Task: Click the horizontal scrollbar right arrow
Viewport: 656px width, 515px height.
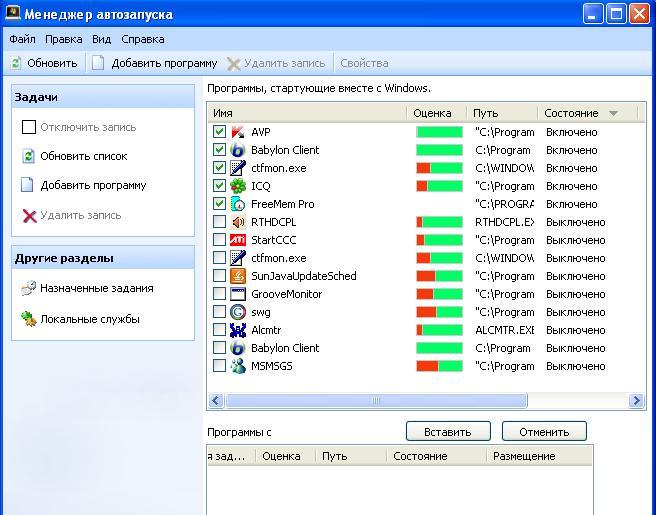Action: click(636, 401)
